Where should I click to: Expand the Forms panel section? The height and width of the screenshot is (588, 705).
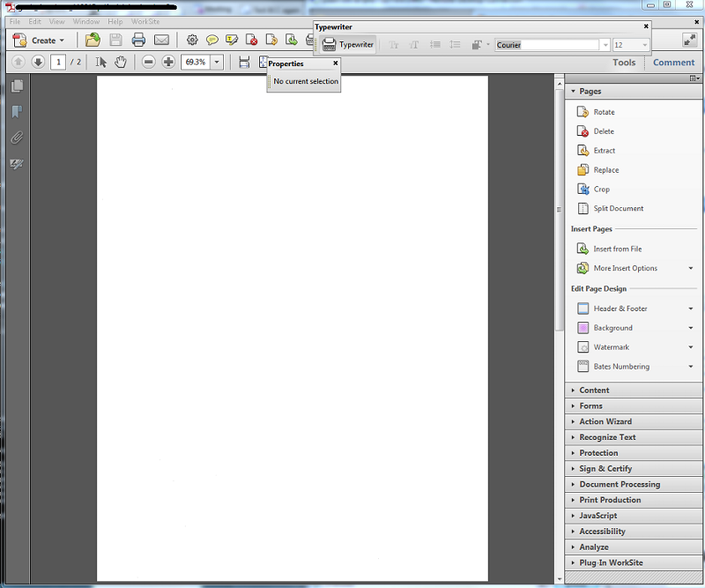tap(589, 406)
